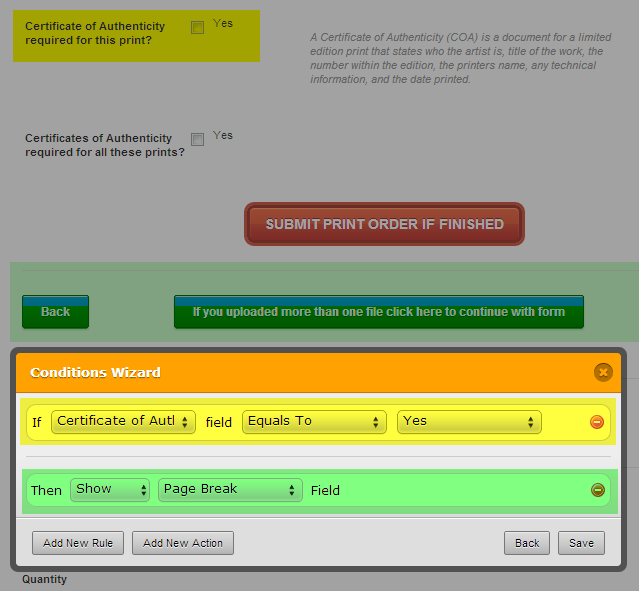Screen dimensions: 639x591
Task: Save the condition in the wizard
Action: 581,543
